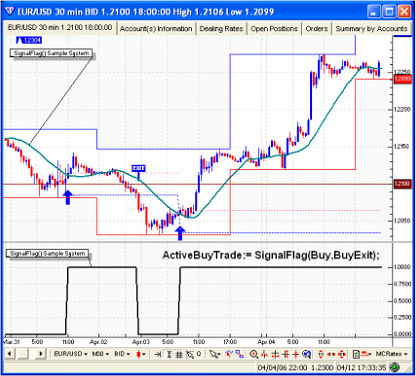Image resolution: width=416 pixels, height=376 pixels.
Task: Open the Dealing Rates tab
Action: click(x=221, y=29)
